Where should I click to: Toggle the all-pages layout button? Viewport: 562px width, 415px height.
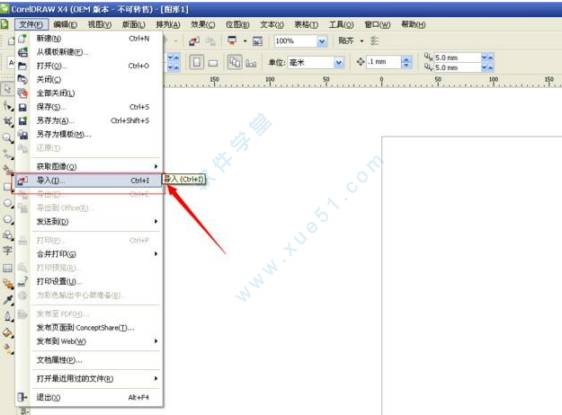coord(235,63)
